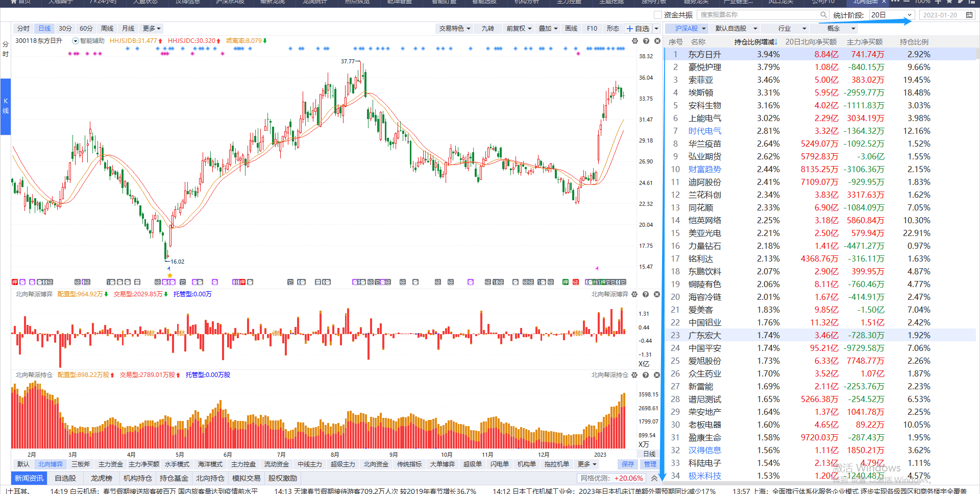Click the plus icon in 自选 button
Screen dimensions: 980x494
[630, 29]
